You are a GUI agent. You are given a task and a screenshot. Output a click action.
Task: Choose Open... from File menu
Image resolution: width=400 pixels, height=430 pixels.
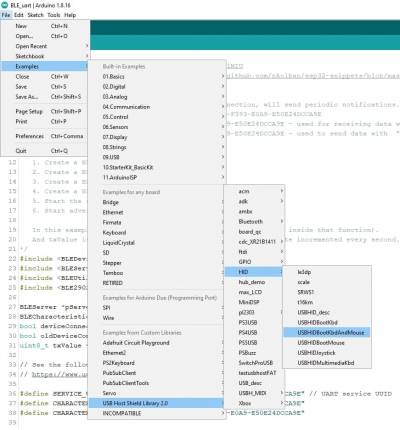tap(45, 36)
